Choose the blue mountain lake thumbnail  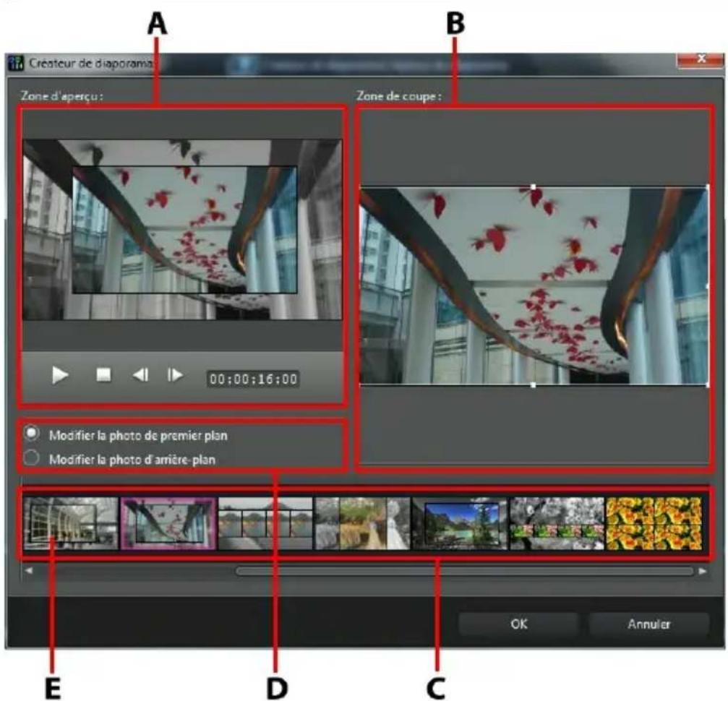click(x=460, y=522)
